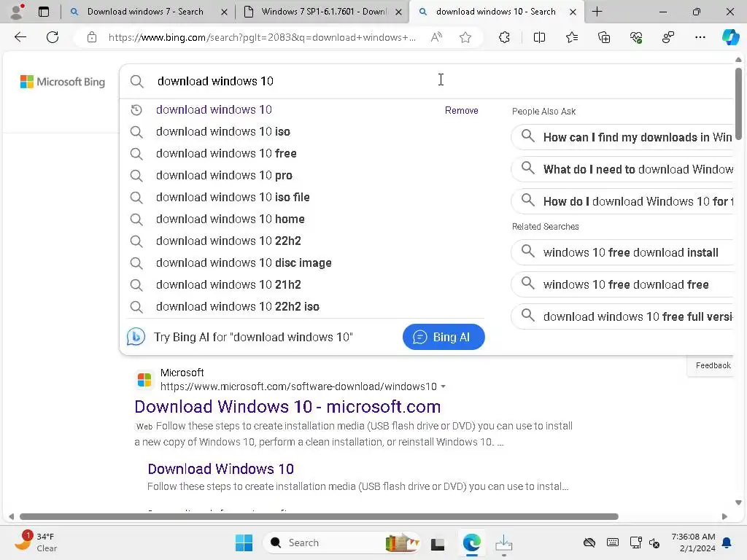Open question How can I find my downloads

(622, 138)
